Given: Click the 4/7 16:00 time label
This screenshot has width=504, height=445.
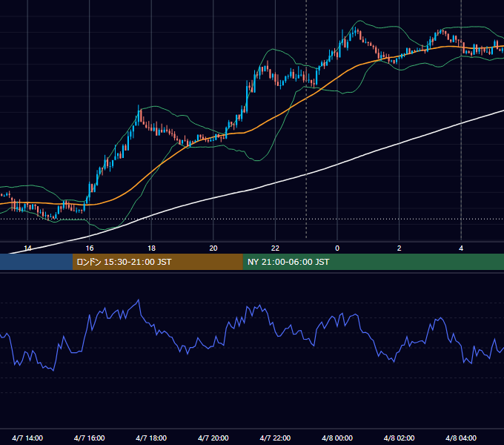Looking at the screenshot, I should coord(90,438).
